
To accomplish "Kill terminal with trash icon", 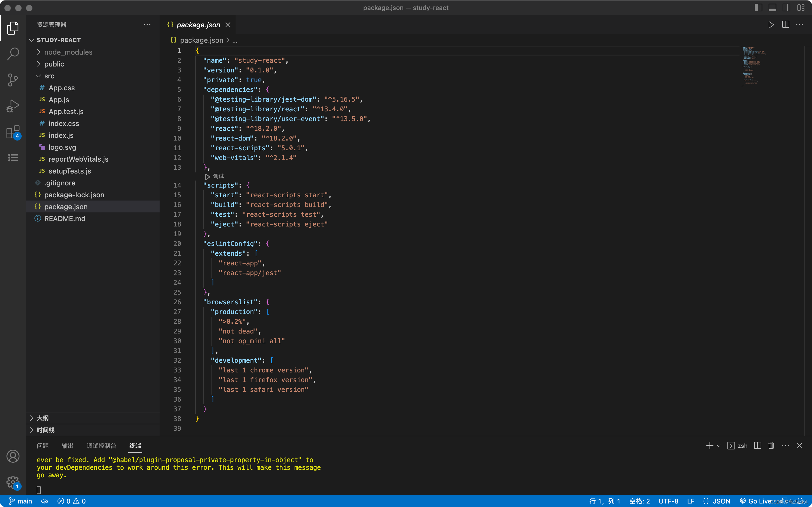I will pyautogui.click(x=771, y=445).
